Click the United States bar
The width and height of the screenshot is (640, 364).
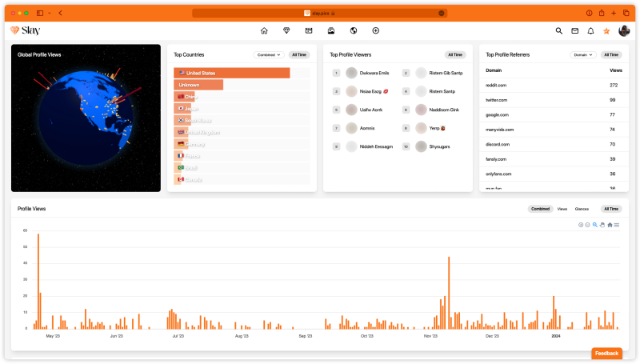(x=232, y=73)
